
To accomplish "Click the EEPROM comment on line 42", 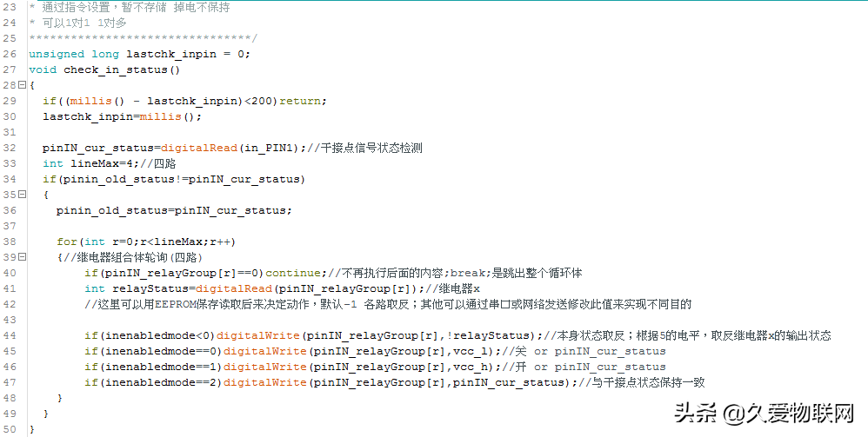I will pyautogui.click(x=388, y=304).
